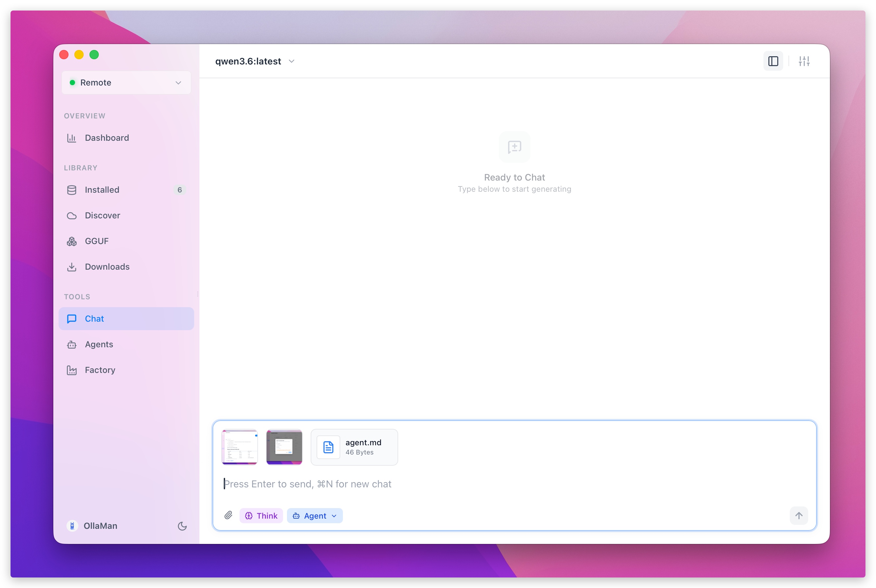
Task: Focus the message input field
Action: (514, 484)
